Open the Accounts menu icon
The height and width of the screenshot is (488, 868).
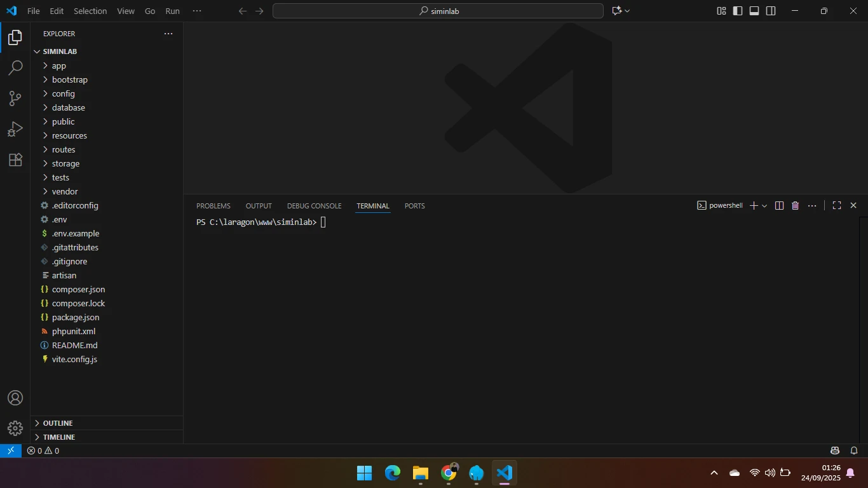pos(15,398)
